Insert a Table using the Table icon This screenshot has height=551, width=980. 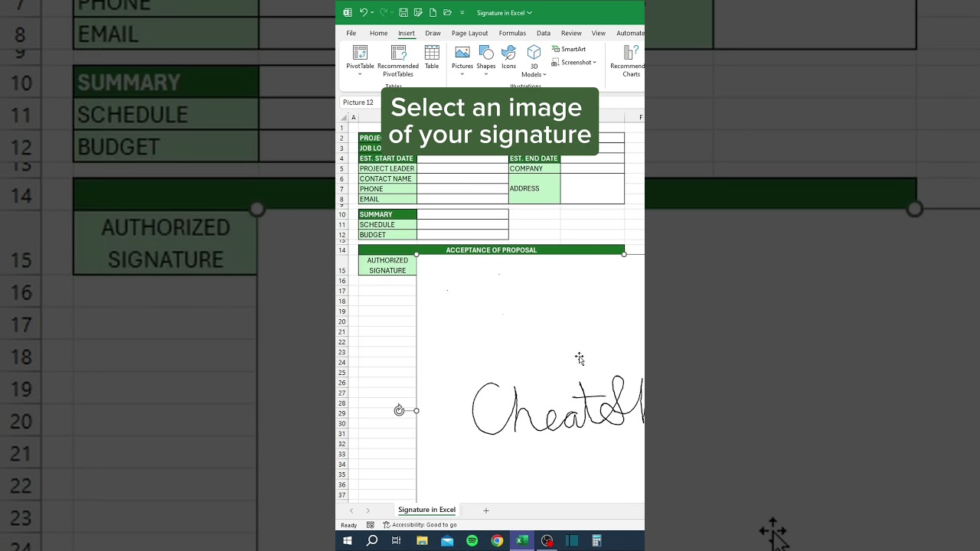[432, 52]
